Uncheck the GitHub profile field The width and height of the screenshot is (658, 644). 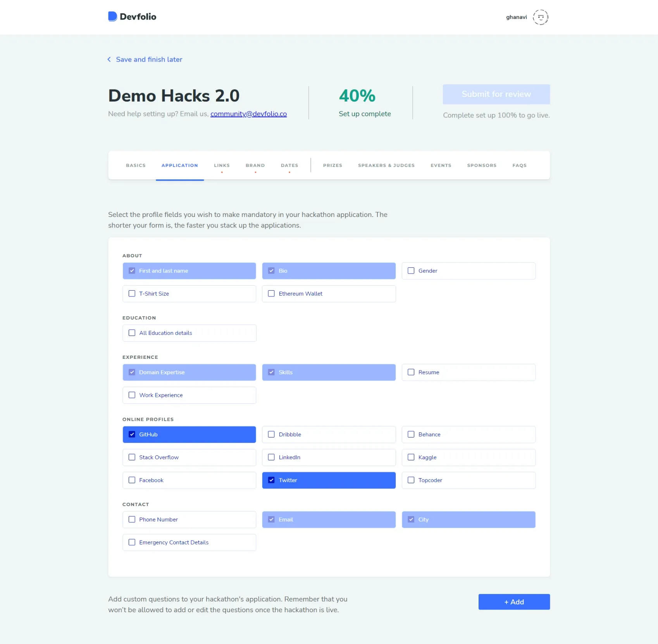point(189,435)
